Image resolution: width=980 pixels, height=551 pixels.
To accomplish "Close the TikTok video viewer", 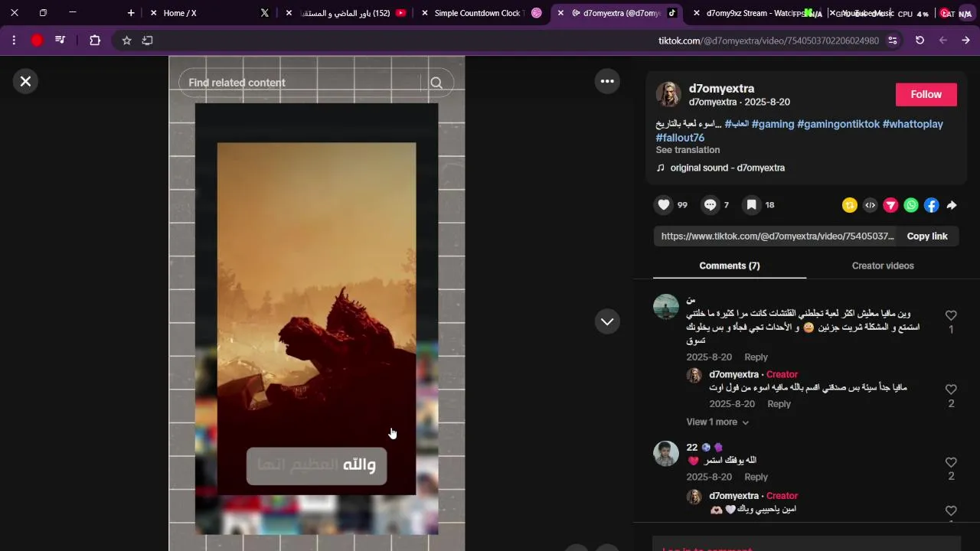I will (x=25, y=81).
